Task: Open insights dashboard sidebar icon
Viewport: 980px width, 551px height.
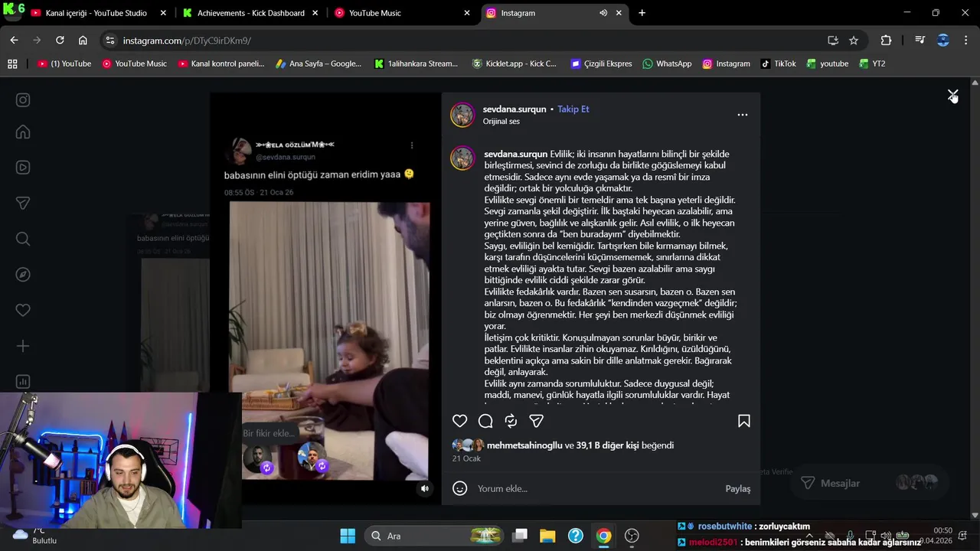Action: tap(23, 381)
